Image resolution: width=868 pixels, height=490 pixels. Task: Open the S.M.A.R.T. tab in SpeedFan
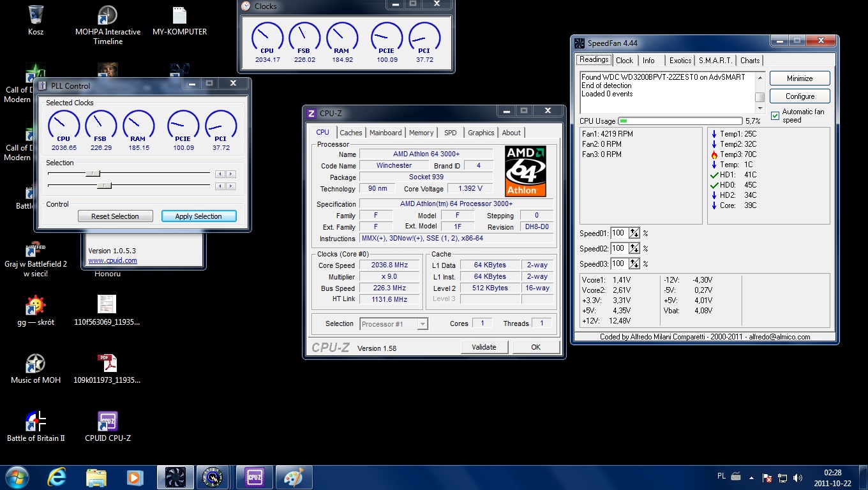click(715, 61)
